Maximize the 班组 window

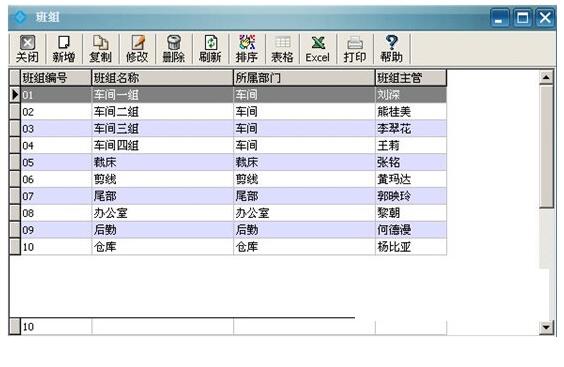click(522, 17)
